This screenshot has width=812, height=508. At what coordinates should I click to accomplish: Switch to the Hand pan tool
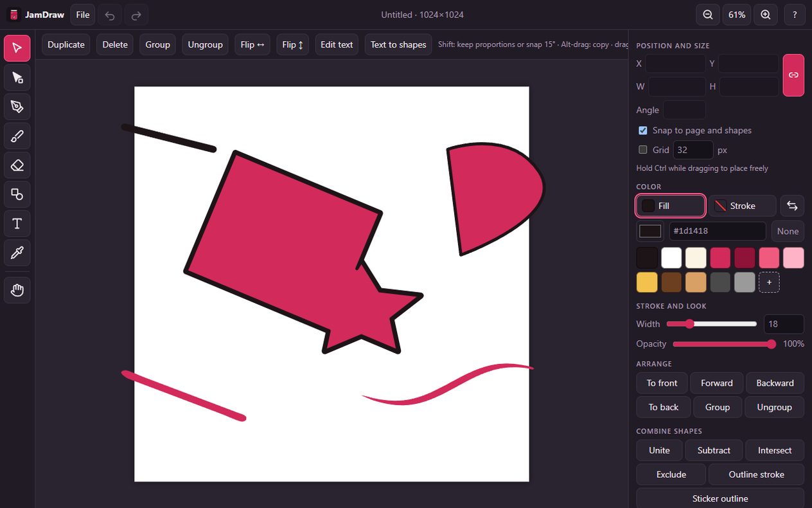coord(17,291)
